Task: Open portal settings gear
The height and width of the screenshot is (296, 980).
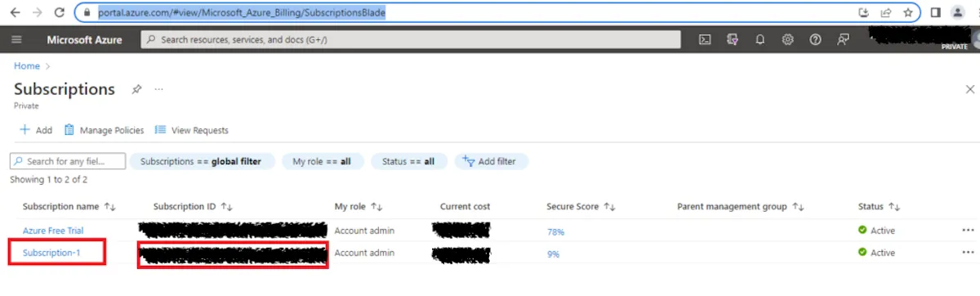Action: click(x=788, y=39)
